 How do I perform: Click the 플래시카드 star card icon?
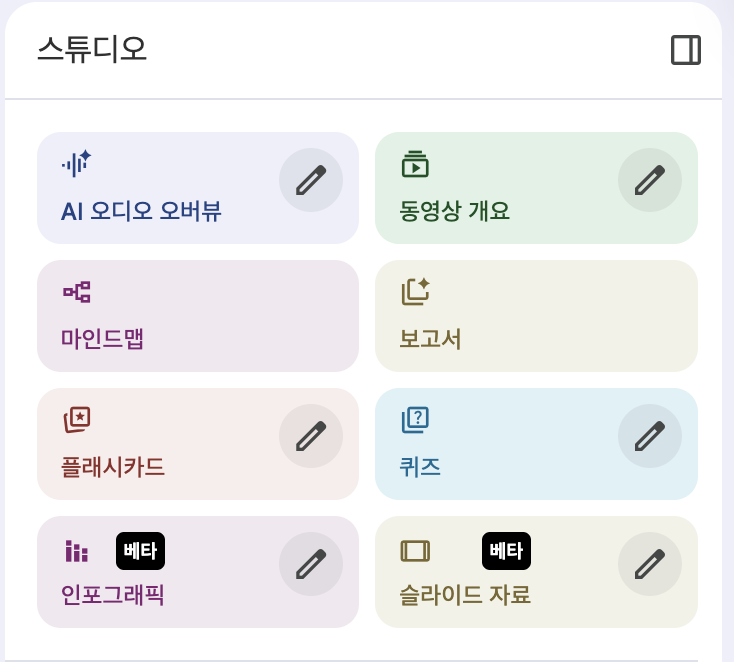point(77,419)
